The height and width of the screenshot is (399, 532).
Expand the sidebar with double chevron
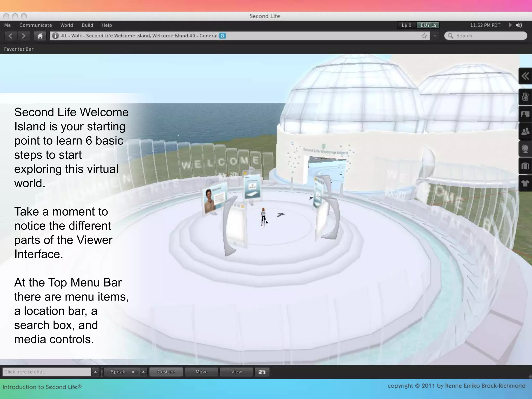pos(525,76)
